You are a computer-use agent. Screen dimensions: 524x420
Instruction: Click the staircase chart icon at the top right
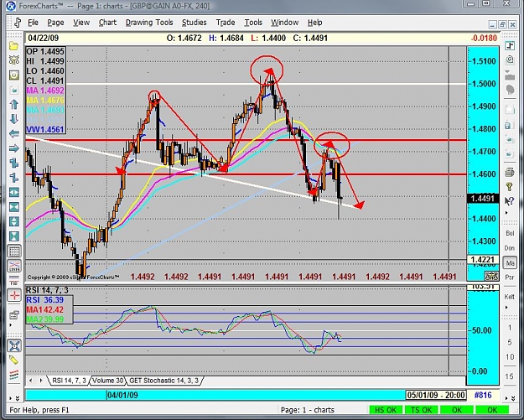[x=510, y=46]
